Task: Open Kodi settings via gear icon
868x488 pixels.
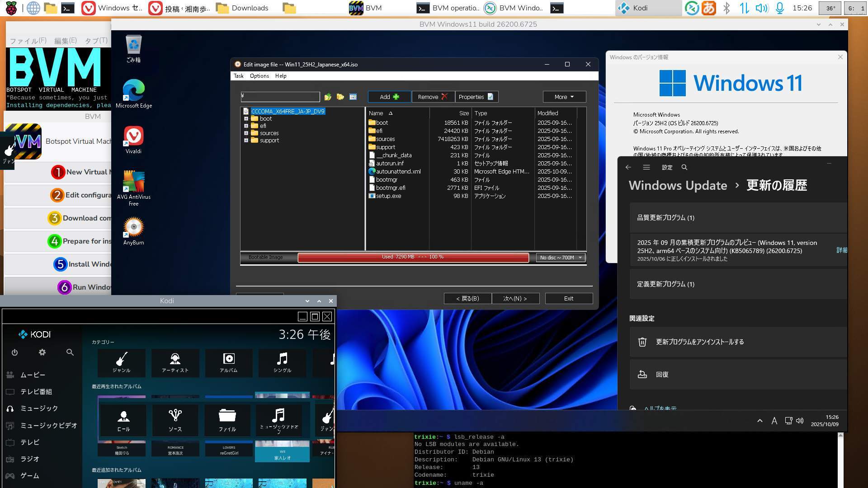Action: 42,352
